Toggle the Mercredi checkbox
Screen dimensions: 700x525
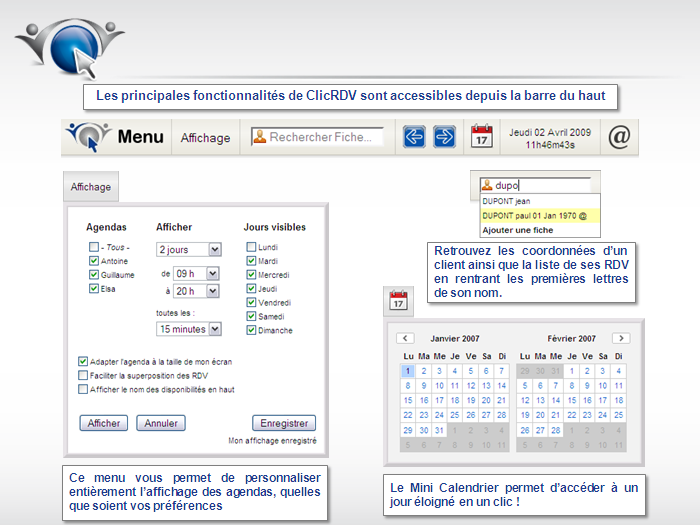click(251, 275)
